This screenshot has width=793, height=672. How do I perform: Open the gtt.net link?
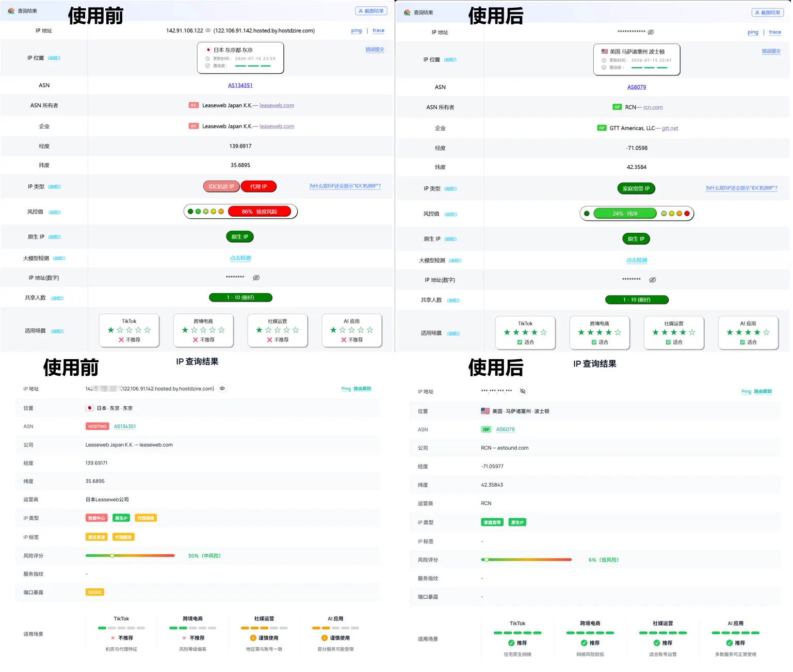(670, 128)
